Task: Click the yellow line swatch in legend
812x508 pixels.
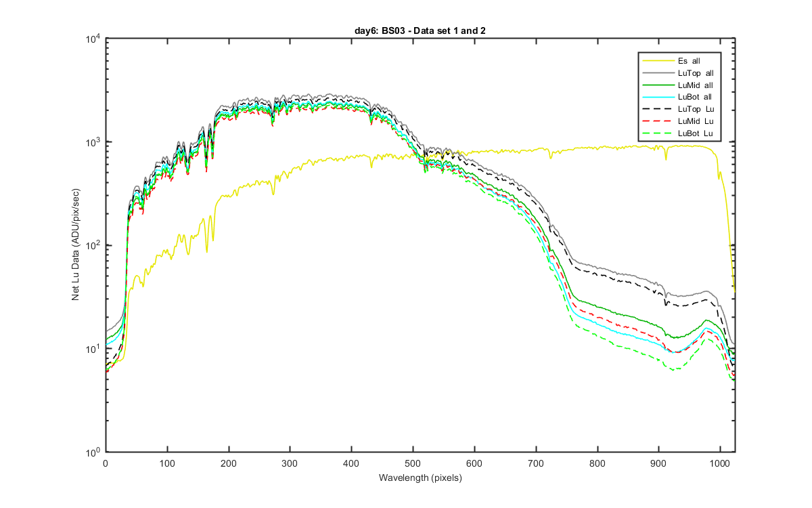Action: (x=658, y=61)
